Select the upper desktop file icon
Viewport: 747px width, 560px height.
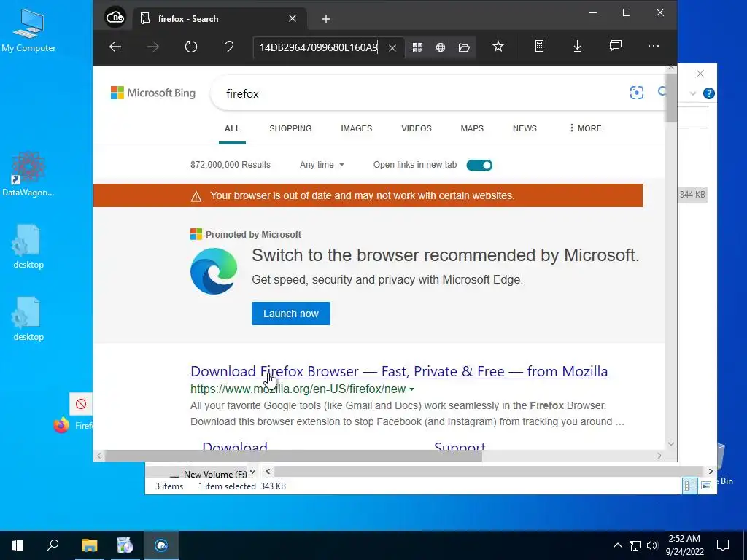click(28, 246)
